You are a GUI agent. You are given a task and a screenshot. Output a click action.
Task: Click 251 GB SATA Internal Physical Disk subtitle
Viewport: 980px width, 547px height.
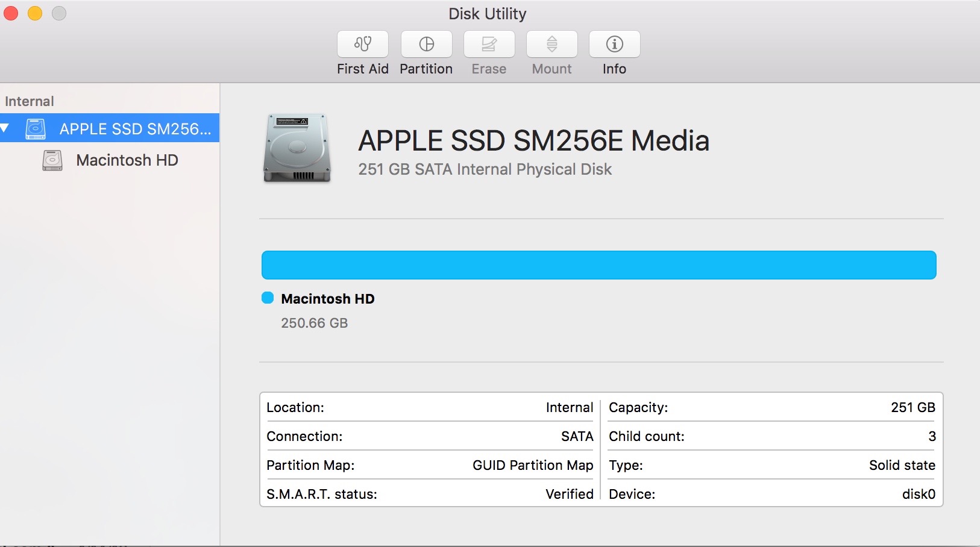pos(485,169)
